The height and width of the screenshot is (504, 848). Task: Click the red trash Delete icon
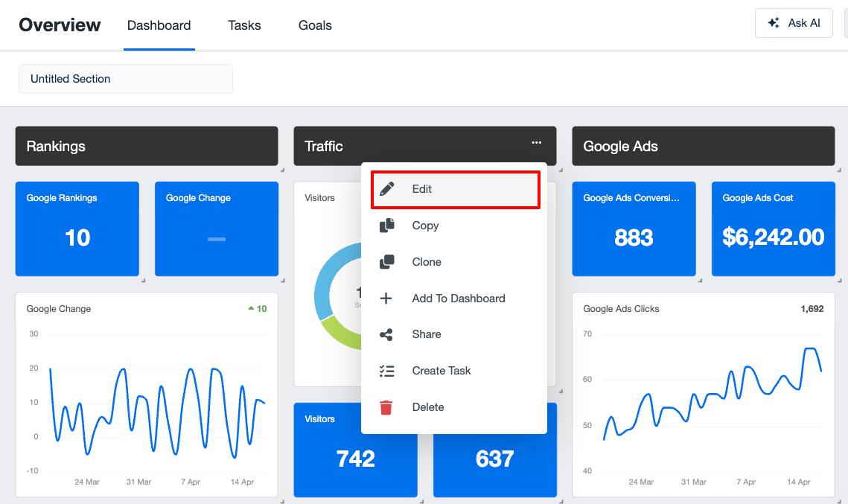(x=387, y=406)
